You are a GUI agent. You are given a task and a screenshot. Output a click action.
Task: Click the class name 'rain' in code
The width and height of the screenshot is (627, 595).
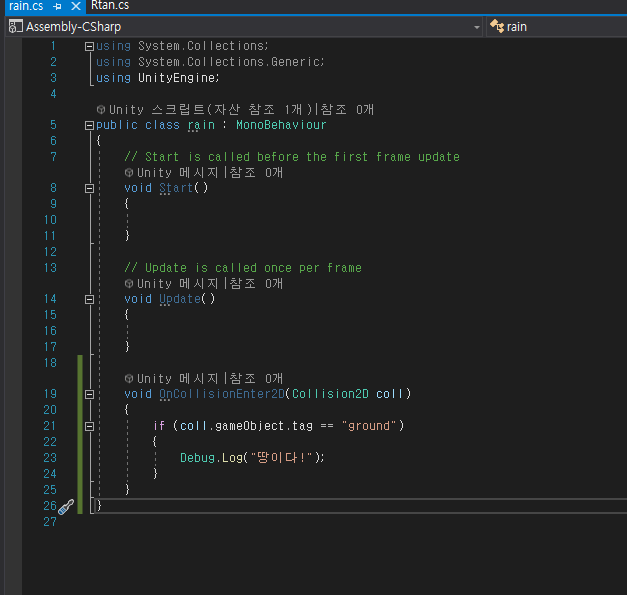pos(201,125)
